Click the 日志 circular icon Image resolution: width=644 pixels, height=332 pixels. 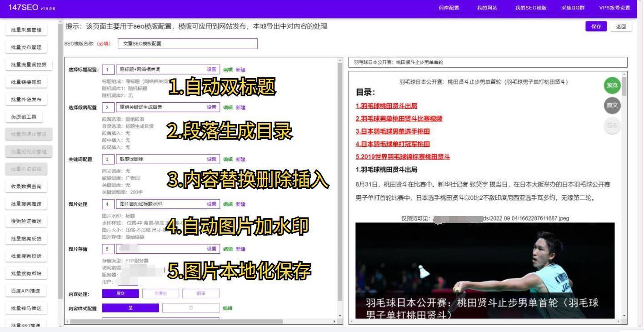(x=612, y=125)
